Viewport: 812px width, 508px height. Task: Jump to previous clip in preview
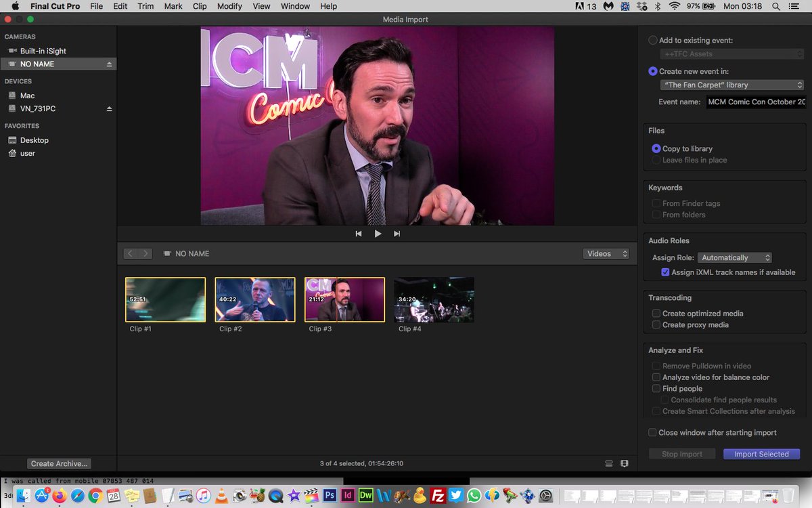click(359, 234)
